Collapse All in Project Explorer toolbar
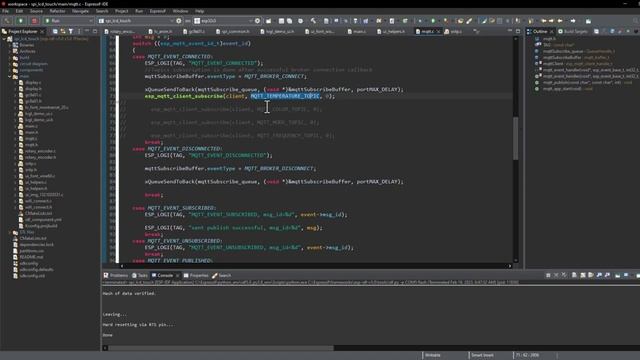This screenshot has width=640, height=360. pyautogui.click(x=55, y=31)
